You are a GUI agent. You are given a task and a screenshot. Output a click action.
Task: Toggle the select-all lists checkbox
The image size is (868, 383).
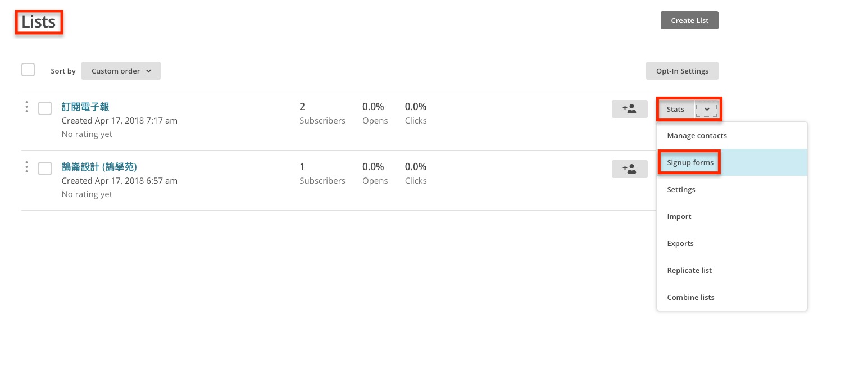pyautogui.click(x=28, y=70)
